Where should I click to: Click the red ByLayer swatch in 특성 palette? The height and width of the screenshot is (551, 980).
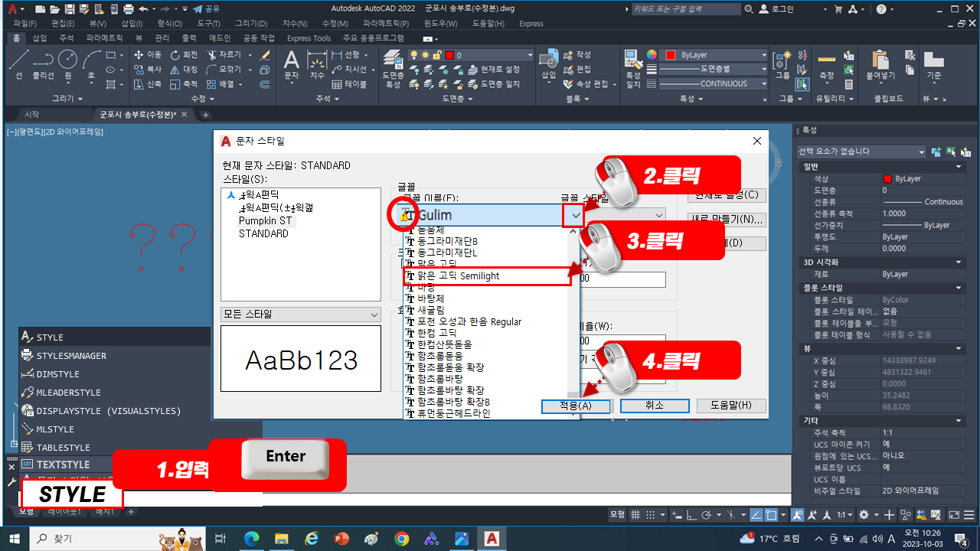tap(887, 178)
